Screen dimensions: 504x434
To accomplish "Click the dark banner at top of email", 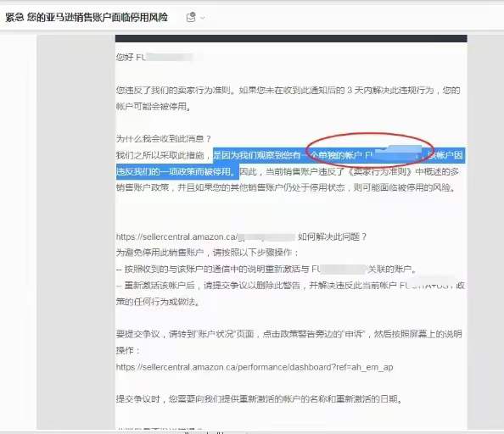I will click(x=291, y=38).
